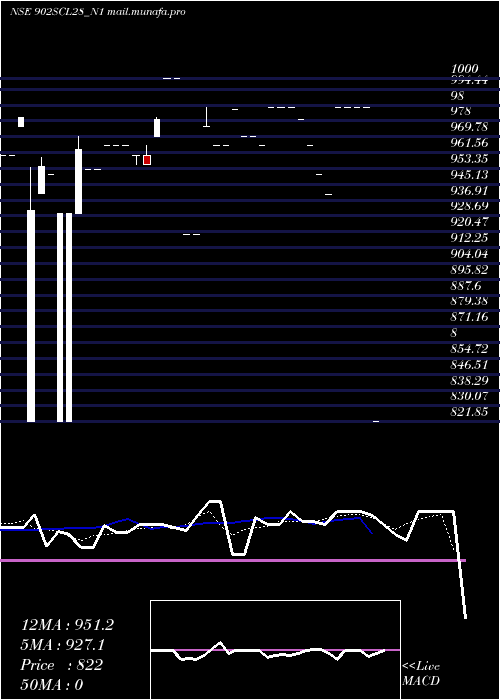Screen dimensions: 500x700
Task: Click inside the MACD mini chart box
Action: [275, 650]
